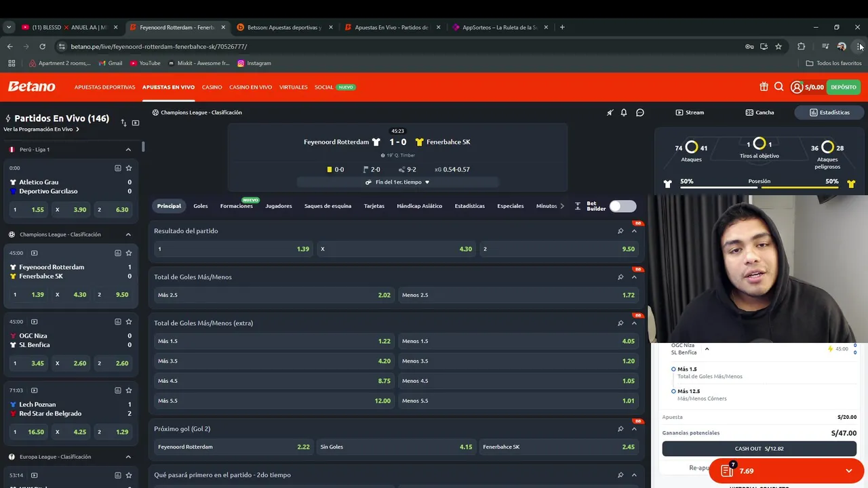Viewport: 868px width, 488px height.
Task: Open the Chrome three-dot menu
Action: tap(859, 47)
